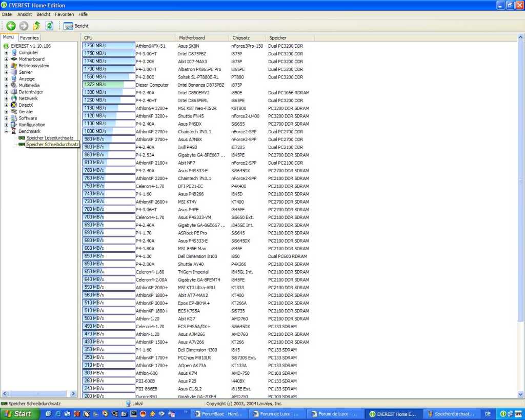Image resolution: width=525 pixels, height=420 pixels.
Task: Click the Datenträger tree icon
Action: 14,92
